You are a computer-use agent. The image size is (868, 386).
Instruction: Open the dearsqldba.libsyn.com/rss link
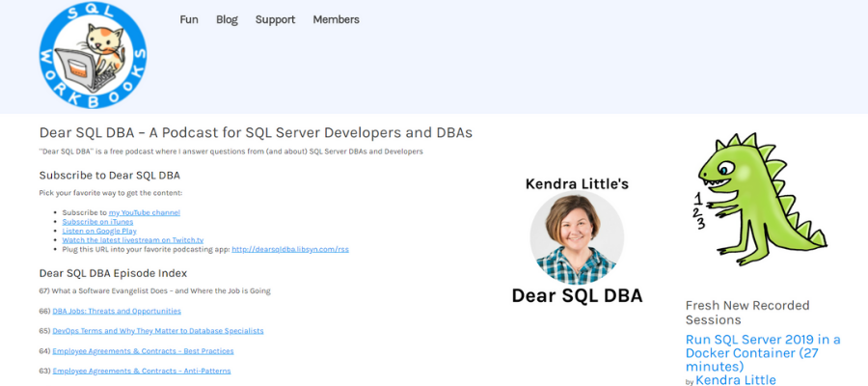pyautogui.click(x=290, y=249)
